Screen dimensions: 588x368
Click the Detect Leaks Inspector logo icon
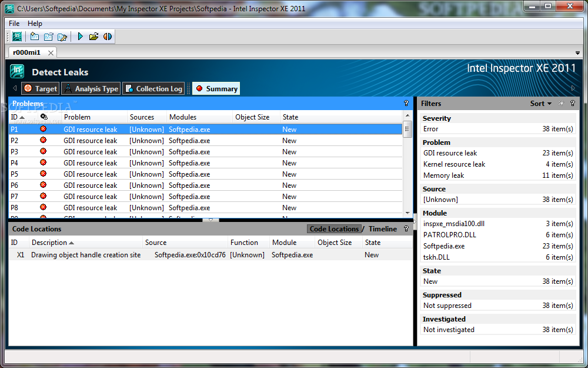[x=17, y=71]
